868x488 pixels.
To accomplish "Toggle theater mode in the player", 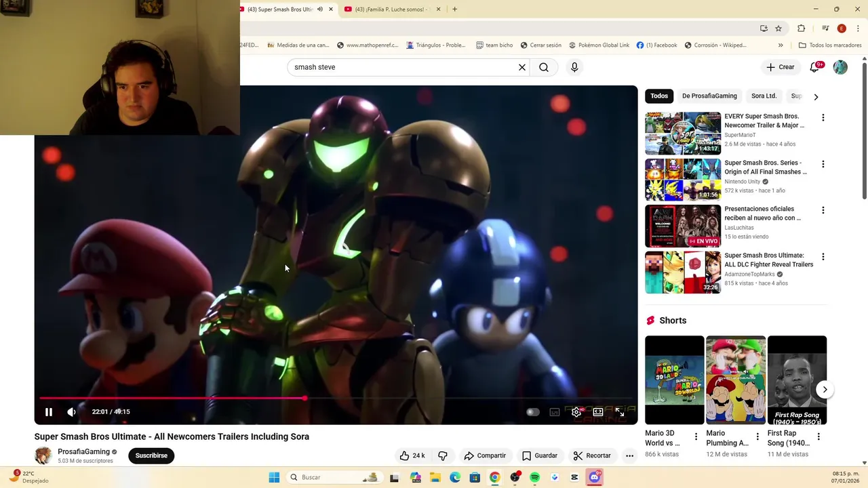I will point(598,412).
